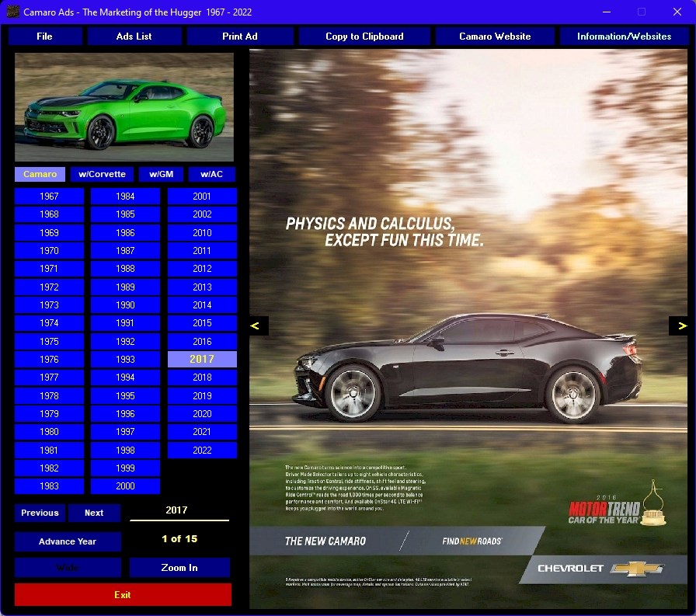696x616 pixels.
Task: Select the year 1975
Action: click(49, 342)
